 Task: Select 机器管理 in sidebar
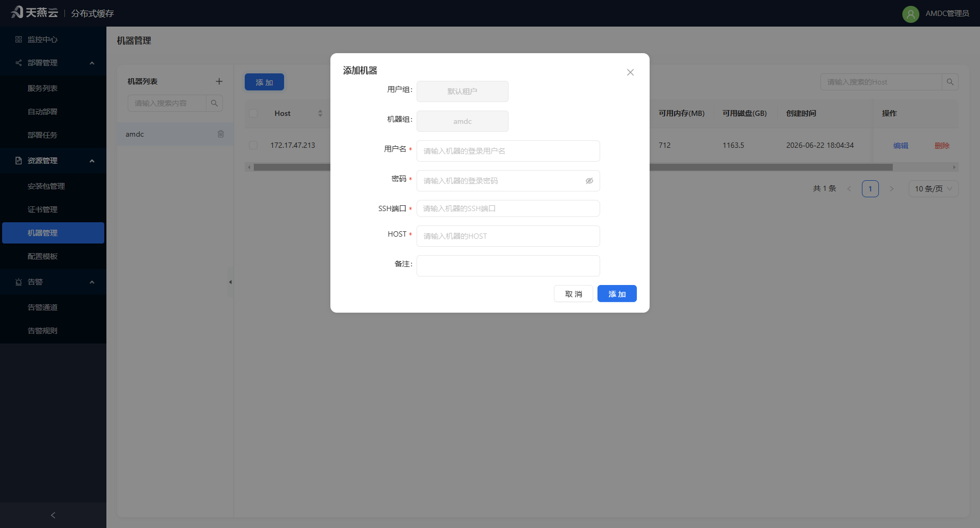53,233
